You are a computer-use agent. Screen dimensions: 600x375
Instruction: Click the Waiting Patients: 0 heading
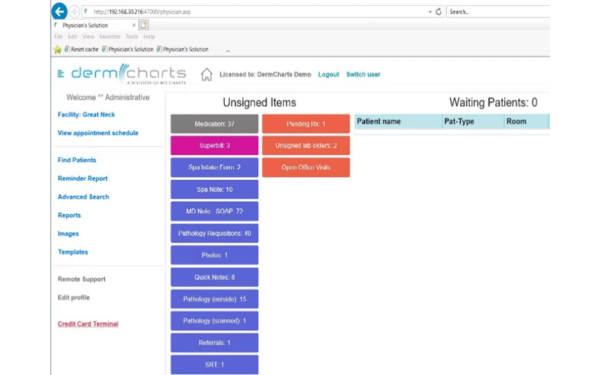coord(493,103)
